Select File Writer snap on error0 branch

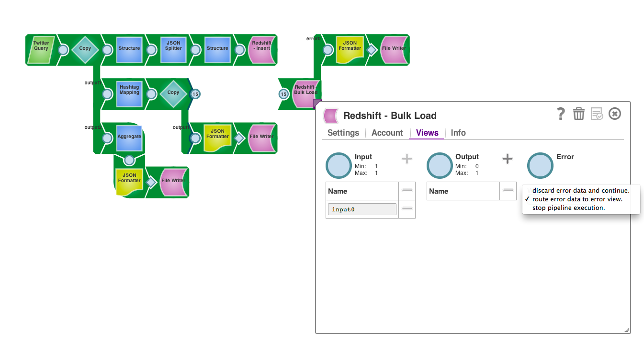tap(394, 49)
